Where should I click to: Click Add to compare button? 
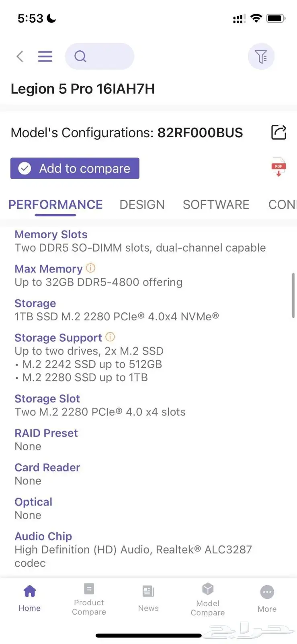(x=75, y=168)
